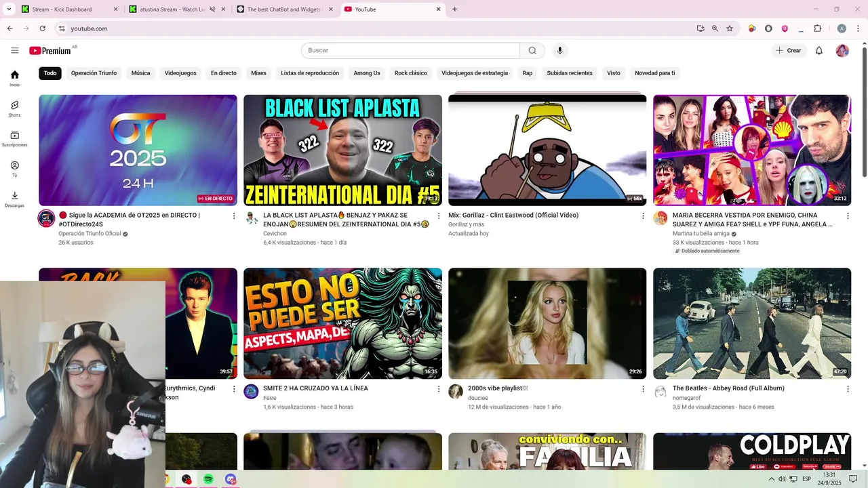Viewport: 868px width, 488px height.
Task: Open the browser zoom magnifier icon
Action: coord(715,28)
